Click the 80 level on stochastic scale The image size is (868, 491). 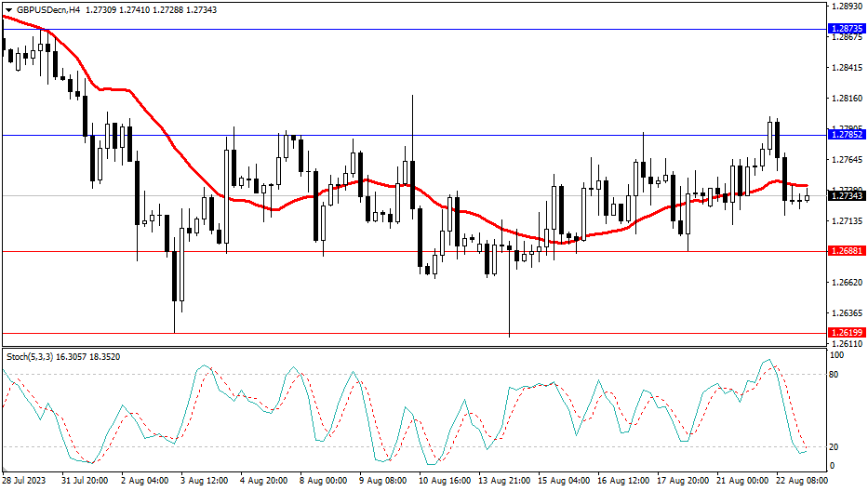(835, 375)
